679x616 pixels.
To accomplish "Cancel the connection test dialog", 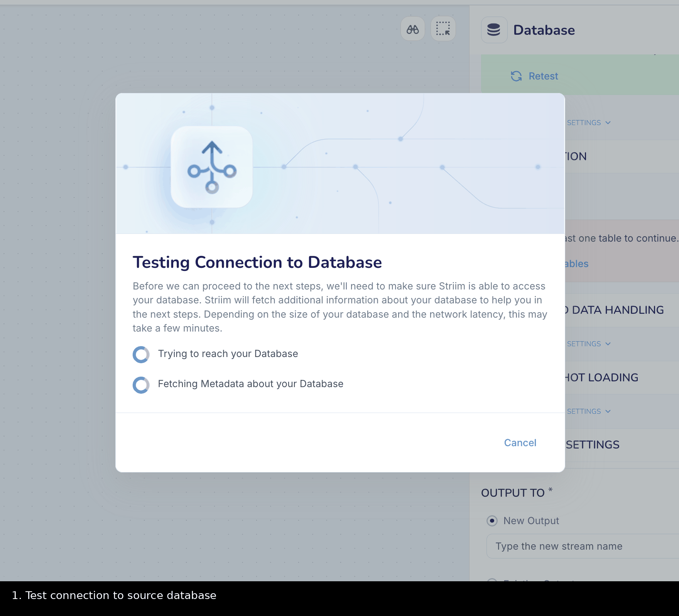I will (x=520, y=443).
